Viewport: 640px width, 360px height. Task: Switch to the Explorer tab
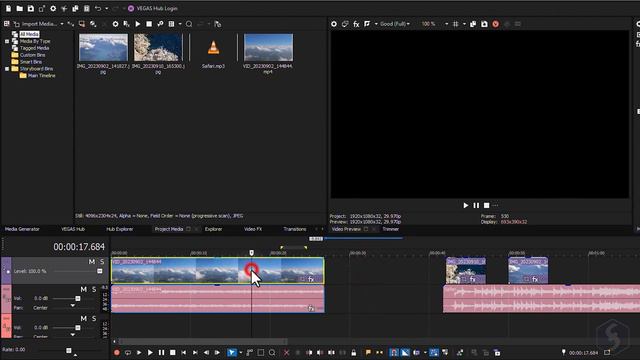213,229
